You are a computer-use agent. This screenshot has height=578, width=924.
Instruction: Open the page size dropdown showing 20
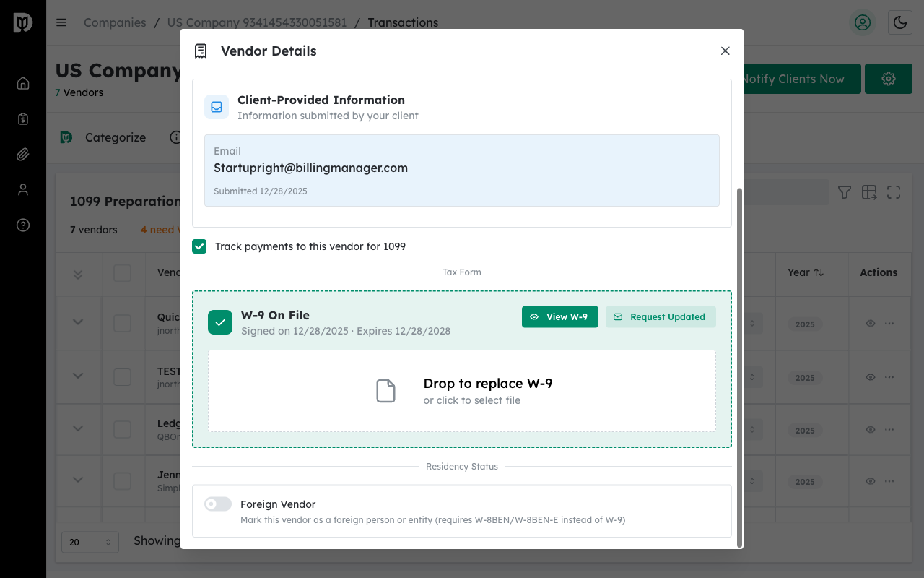[90, 542]
